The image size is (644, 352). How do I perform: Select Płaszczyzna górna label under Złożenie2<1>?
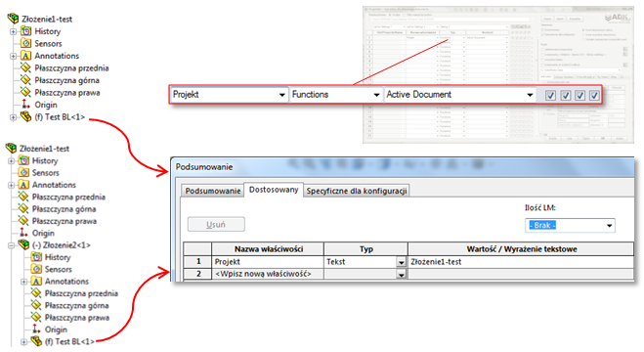[76, 306]
